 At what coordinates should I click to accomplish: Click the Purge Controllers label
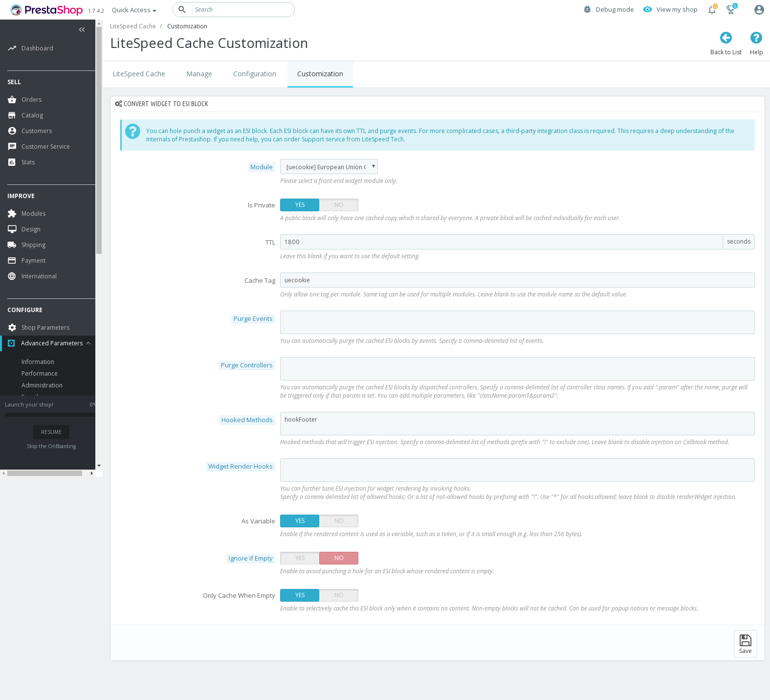[x=246, y=365]
